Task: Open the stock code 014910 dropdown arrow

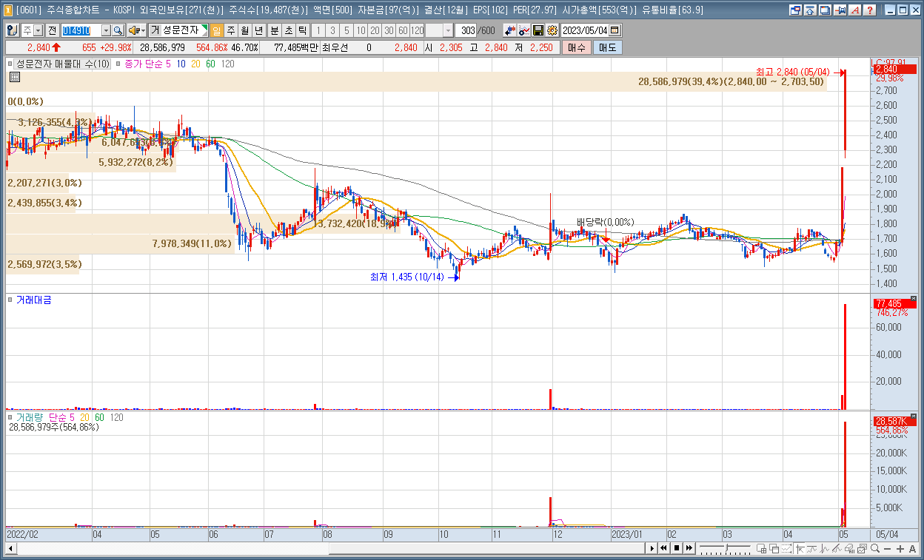Action: tap(107, 30)
